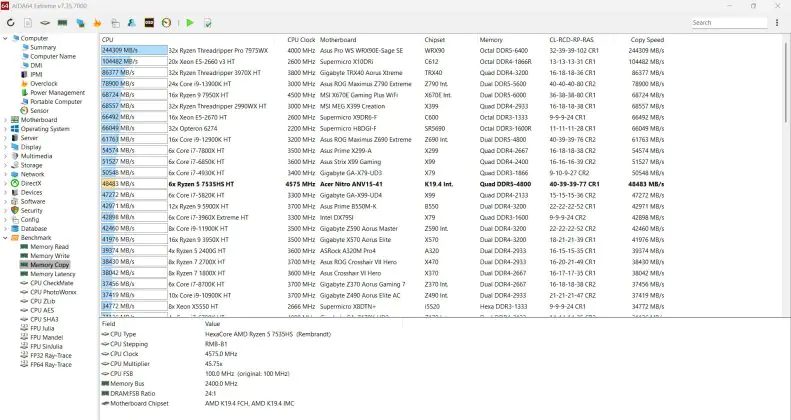
Task: Open FPU Mandel benchmark
Action: click(x=46, y=338)
